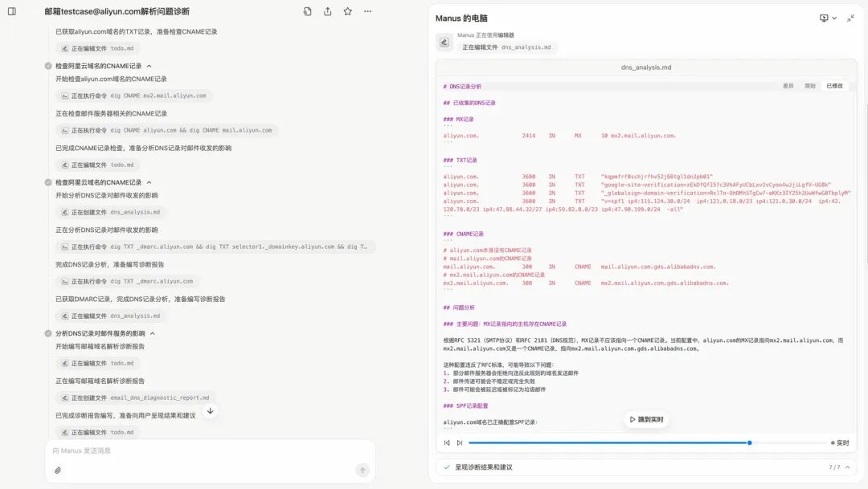Click the paperclip attachment icon
Viewport: 868px width, 489px height.
[58, 471]
